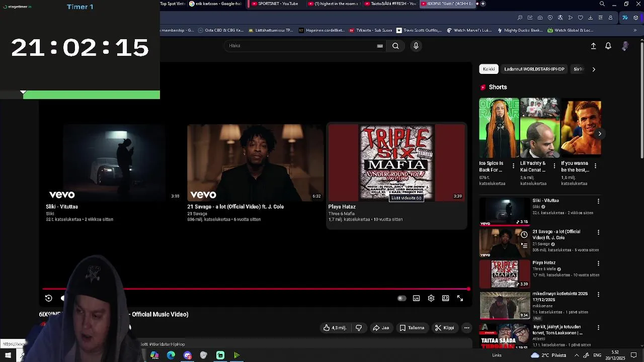Open options for sidebar Sliki - Vituttaa

(598, 201)
